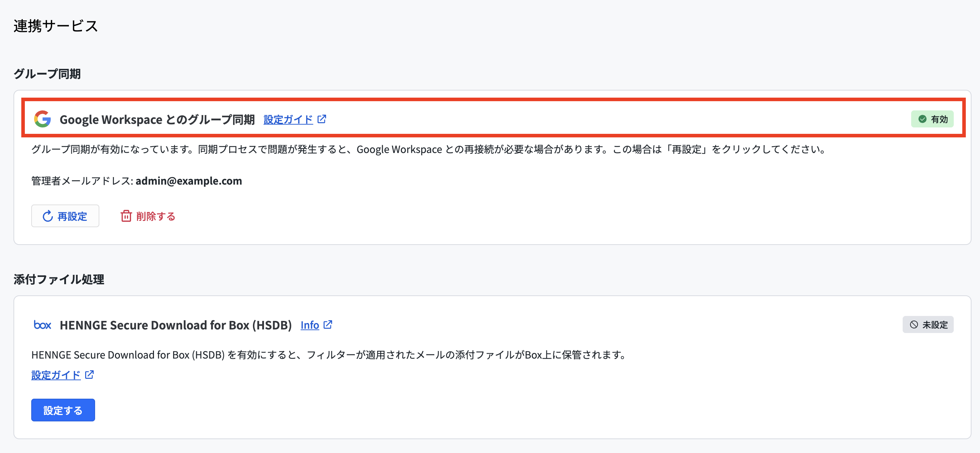This screenshot has height=453, width=980.
Task: Click the Box logo icon
Action: point(42,325)
